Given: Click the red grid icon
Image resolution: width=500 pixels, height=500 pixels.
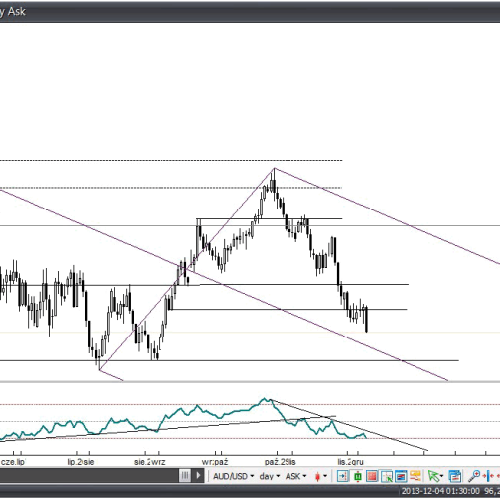Looking at the screenshot, I should point(372,476).
